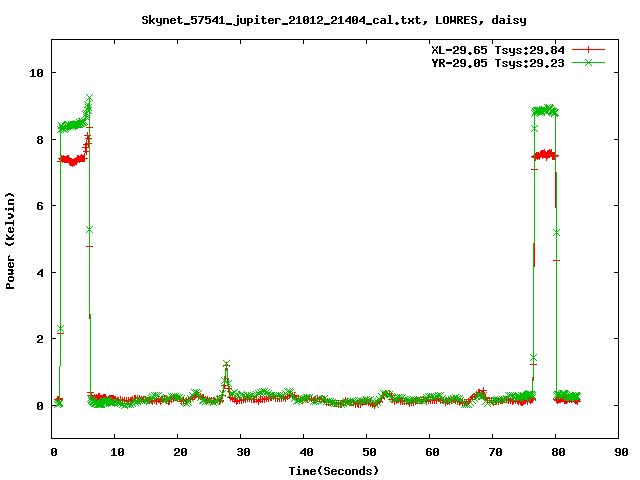Click the green YR legend line sample

pos(588,63)
